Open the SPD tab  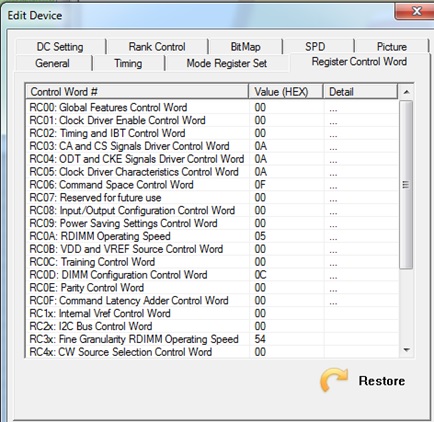click(x=315, y=47)
